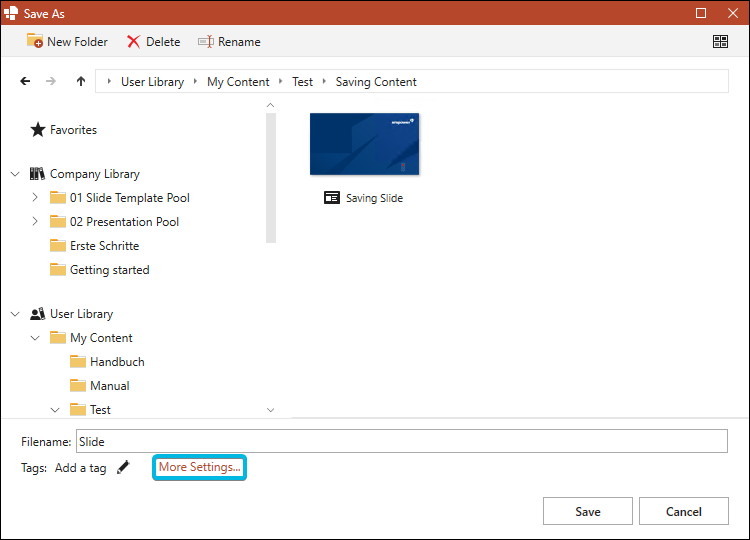Select Favorites in the sidebar
This screenshot has width=750, height=540.
pos(73,130)
